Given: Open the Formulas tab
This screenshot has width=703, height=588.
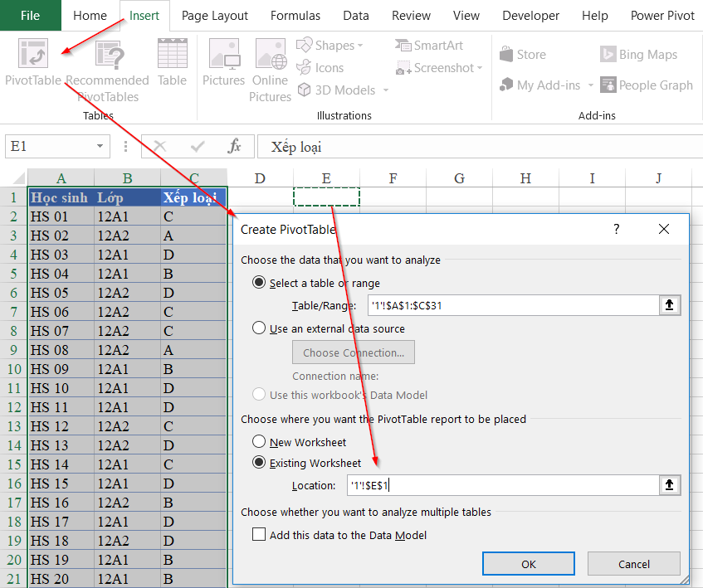Looking at the screenshot, I should coord(295,15).
